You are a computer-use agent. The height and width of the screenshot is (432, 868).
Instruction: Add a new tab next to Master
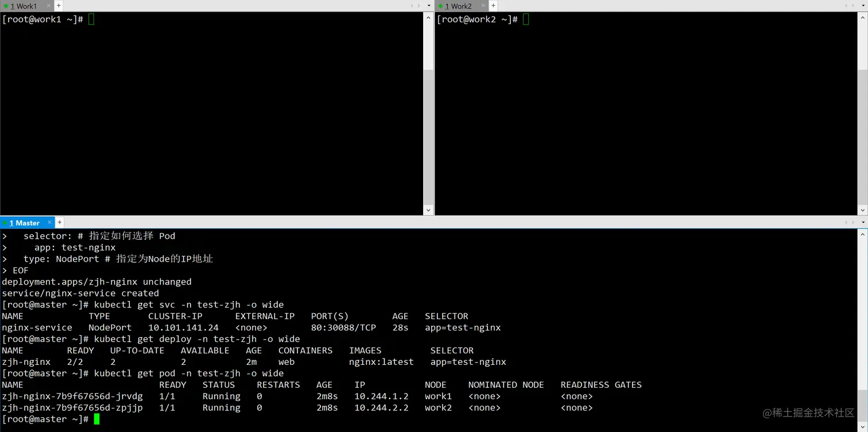pyautogui.click(x=60, y=223)
